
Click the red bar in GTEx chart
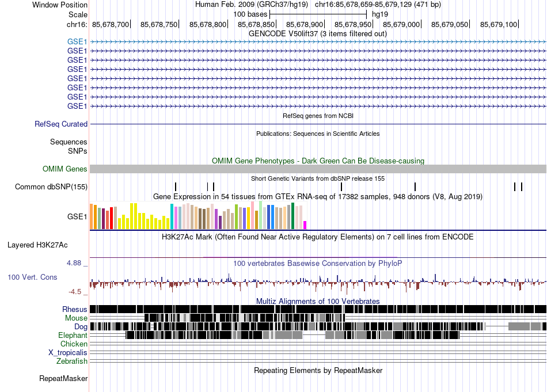click(x=111, y=218)
